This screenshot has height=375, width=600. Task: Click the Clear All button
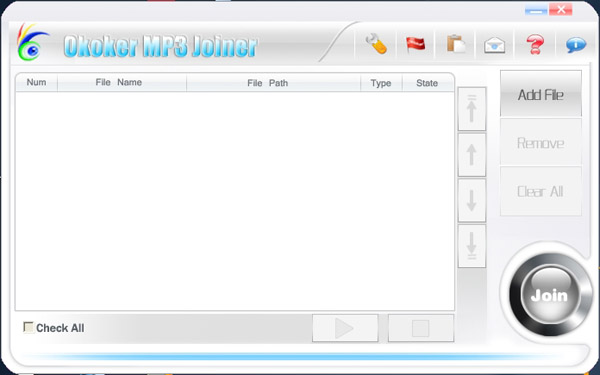tap(541, 191)
